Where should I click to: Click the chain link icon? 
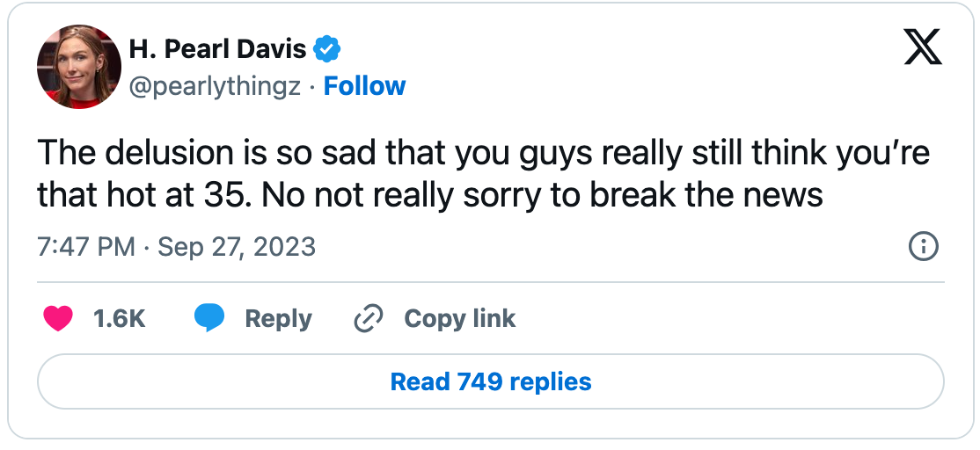368,319
